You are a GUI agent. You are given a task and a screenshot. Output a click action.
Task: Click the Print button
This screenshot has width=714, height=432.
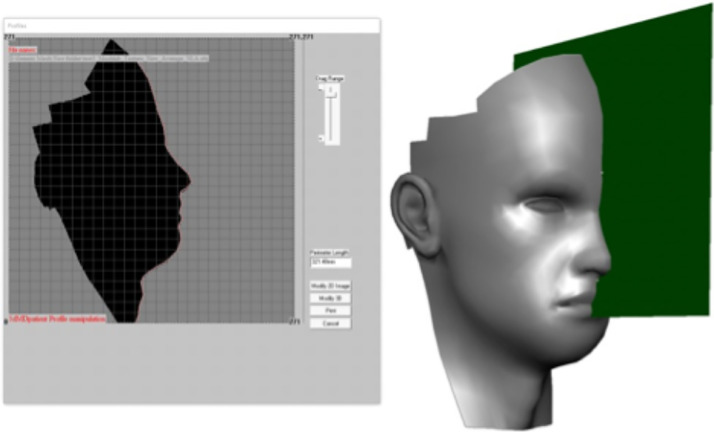pos(330,310)
